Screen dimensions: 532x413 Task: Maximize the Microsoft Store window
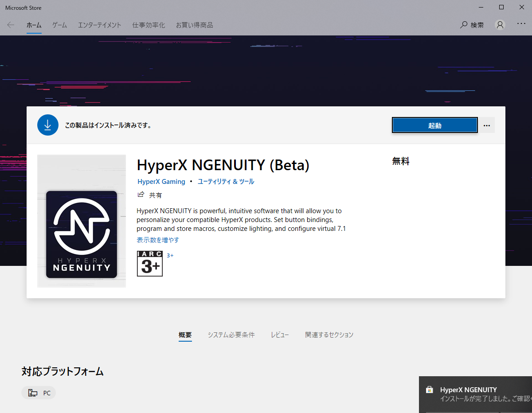click(x=501, y=7)
